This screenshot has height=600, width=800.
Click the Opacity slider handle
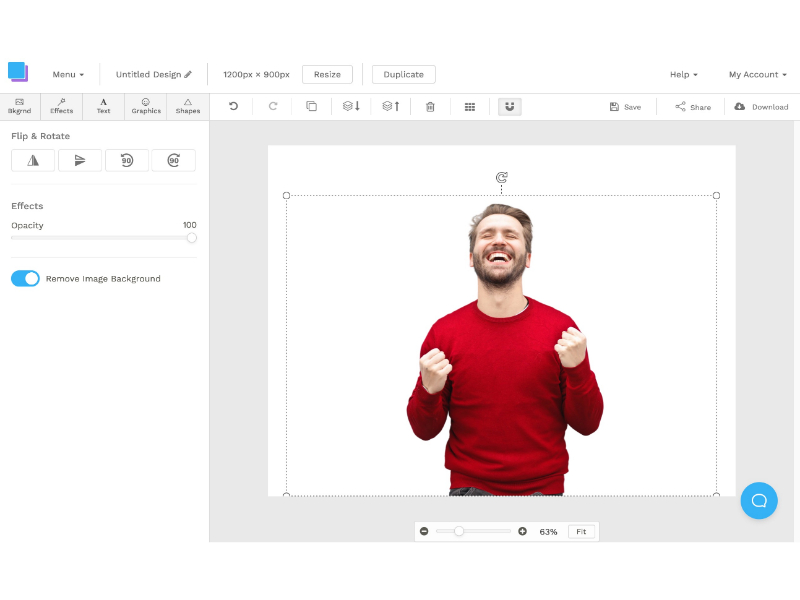tap(191, 238)
